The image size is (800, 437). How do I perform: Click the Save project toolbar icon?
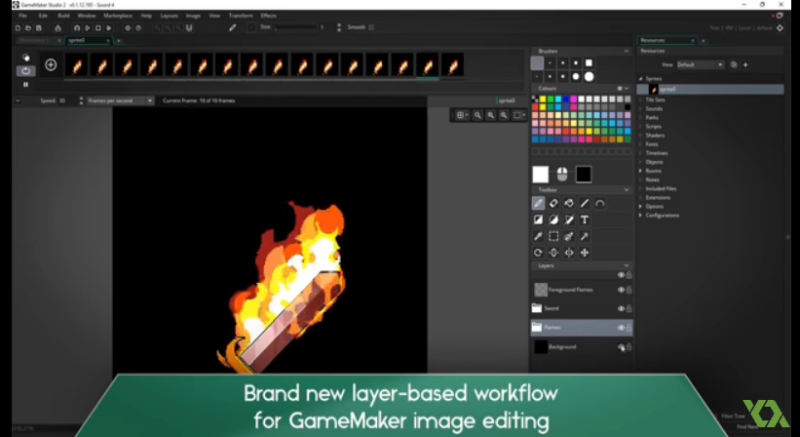39,28
